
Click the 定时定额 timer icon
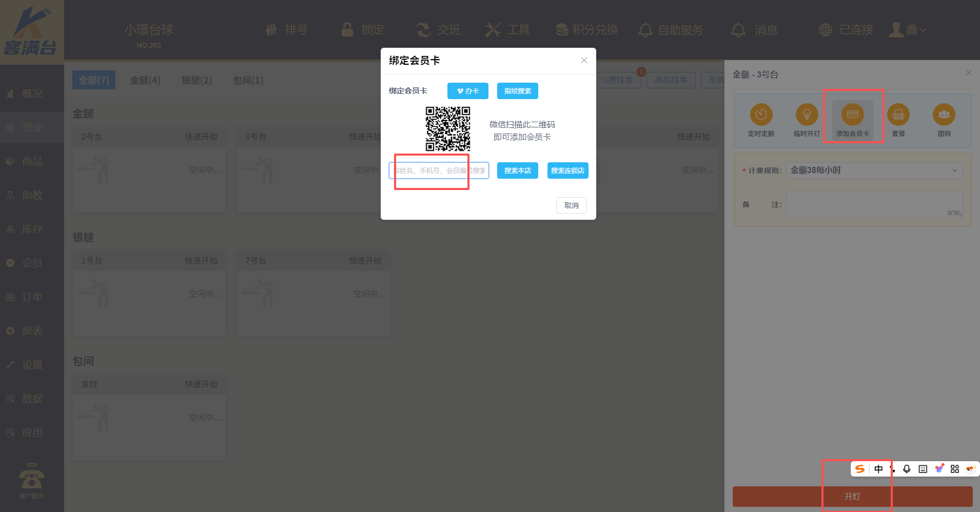(761, 115)
